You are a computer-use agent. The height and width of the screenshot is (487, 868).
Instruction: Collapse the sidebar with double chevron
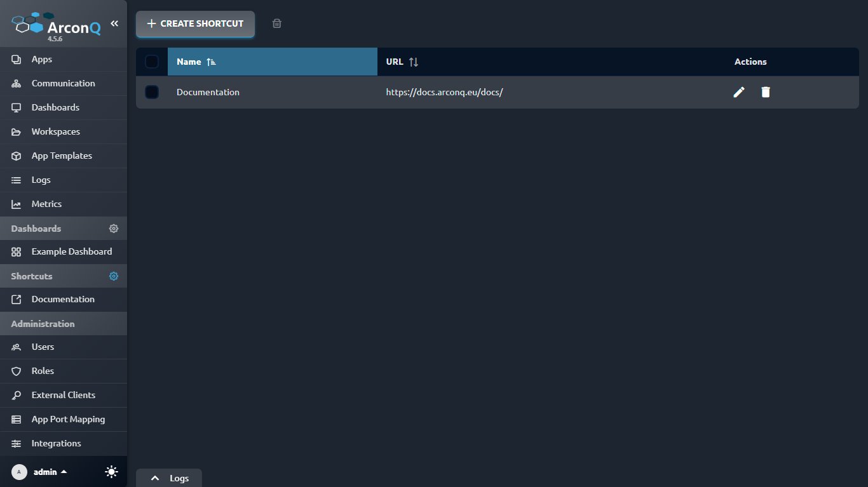click(114, 23)
